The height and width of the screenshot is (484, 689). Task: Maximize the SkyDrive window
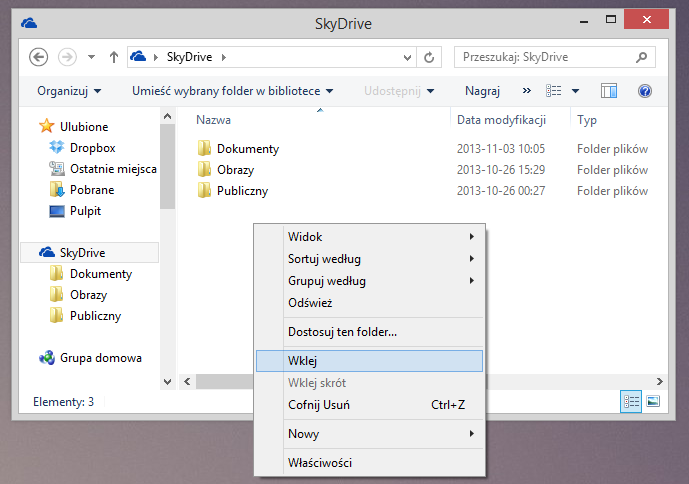click(x=611, y=19)
